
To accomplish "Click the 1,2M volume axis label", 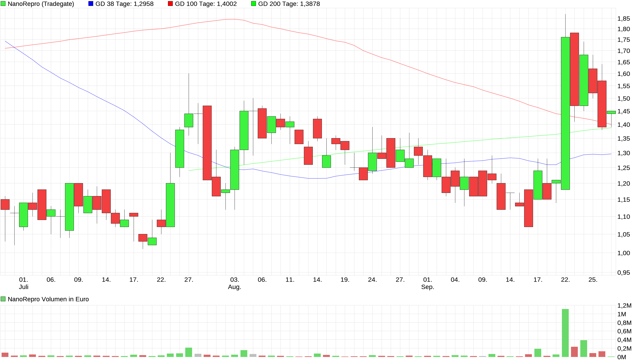I will click(624, 306).
